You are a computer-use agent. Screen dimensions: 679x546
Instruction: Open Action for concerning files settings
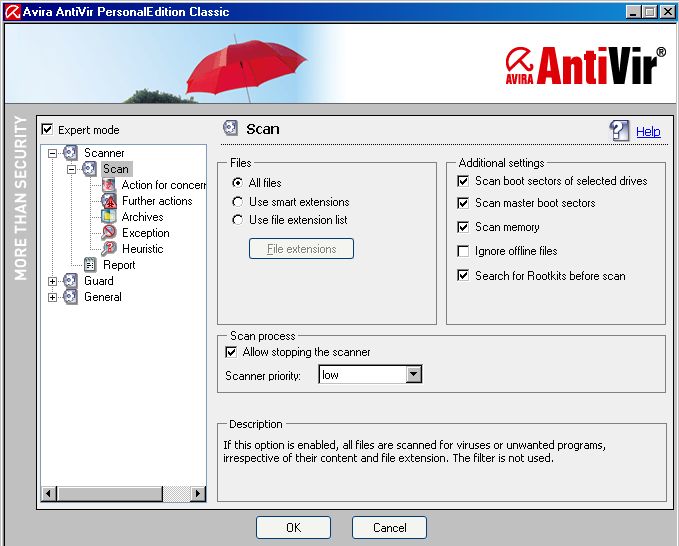[x=163, y=185]
